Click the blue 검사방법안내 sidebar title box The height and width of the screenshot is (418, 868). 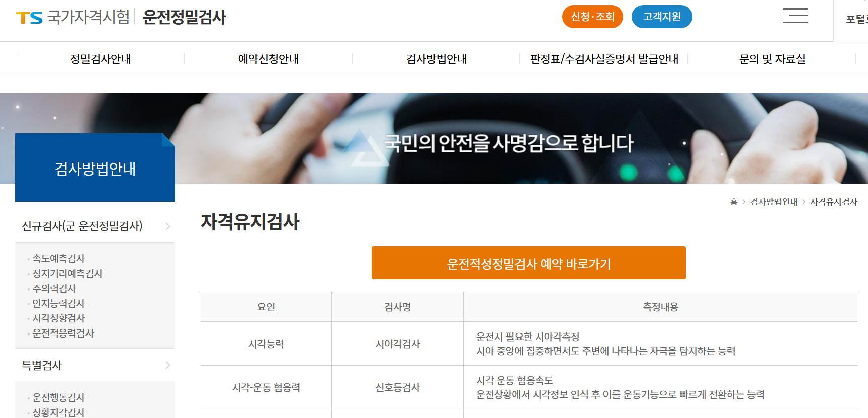click(x=95, y=168)
